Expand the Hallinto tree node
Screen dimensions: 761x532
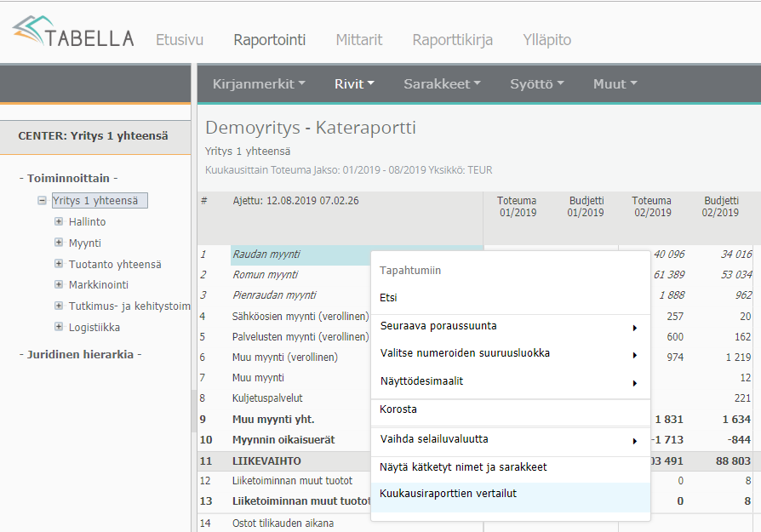click(59, 221)
